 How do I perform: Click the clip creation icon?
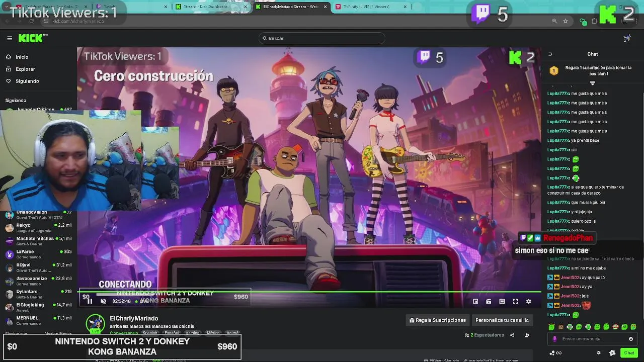(489, 301)
